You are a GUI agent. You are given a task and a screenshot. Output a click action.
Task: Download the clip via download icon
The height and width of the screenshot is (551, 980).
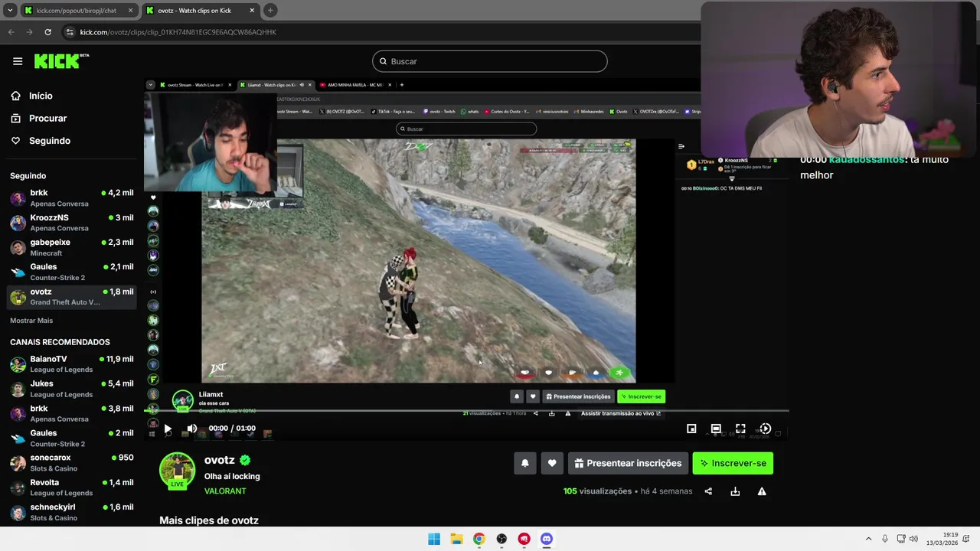click(735, 491)
